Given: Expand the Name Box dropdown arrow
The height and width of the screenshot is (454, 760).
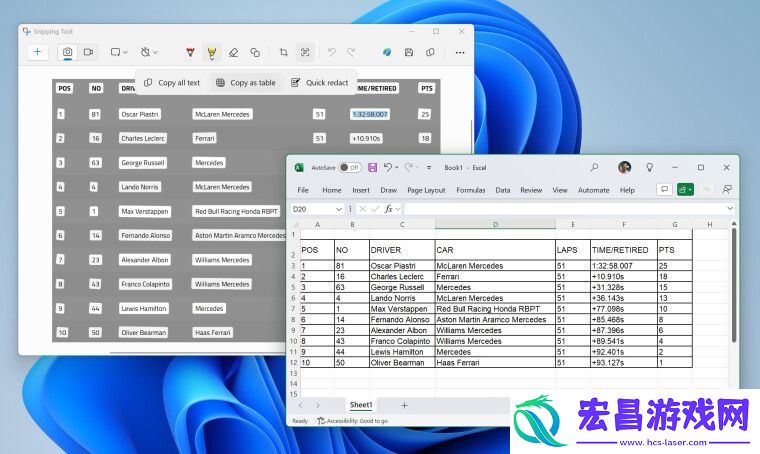Looking at the screenshot, I should coord(339,209).
